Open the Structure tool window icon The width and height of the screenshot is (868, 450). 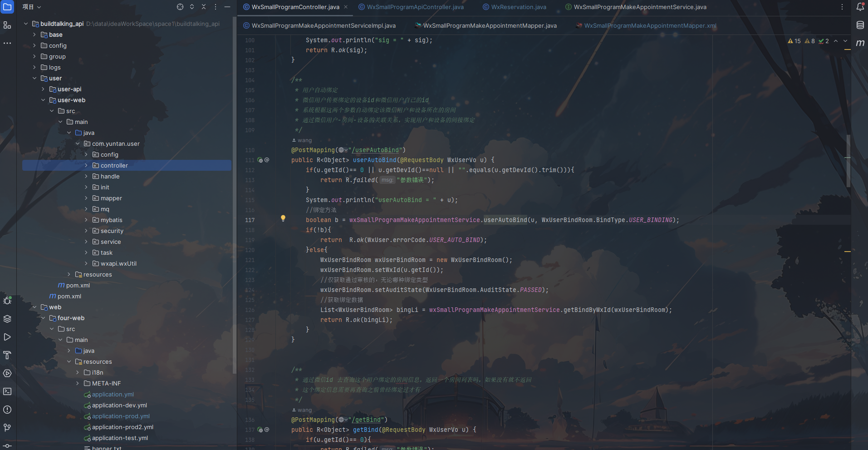click(7, 25)
